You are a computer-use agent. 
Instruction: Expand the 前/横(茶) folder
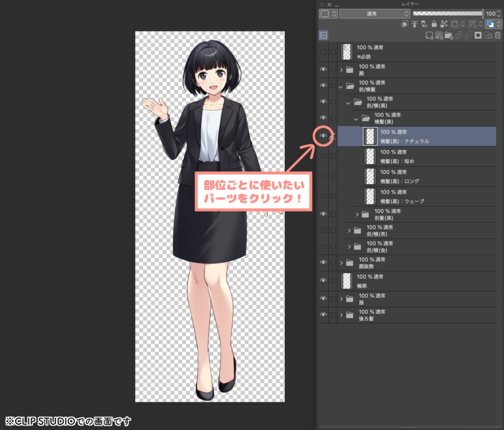tap(349, 230)
